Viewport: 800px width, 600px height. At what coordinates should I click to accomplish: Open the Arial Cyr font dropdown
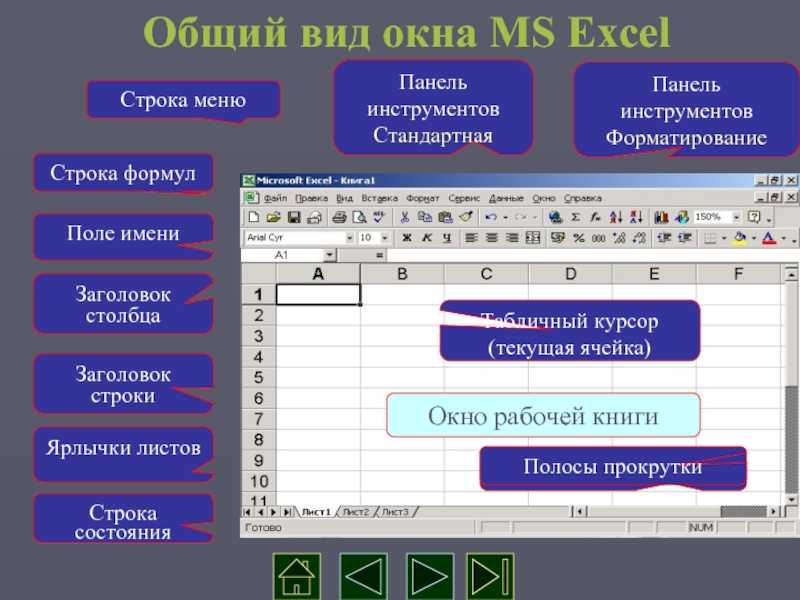coord(349,238)
